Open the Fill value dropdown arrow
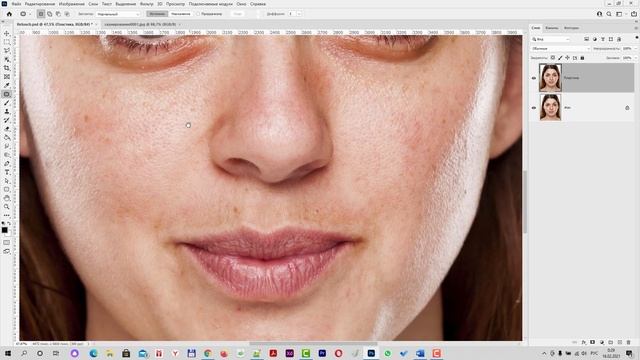 636,58
